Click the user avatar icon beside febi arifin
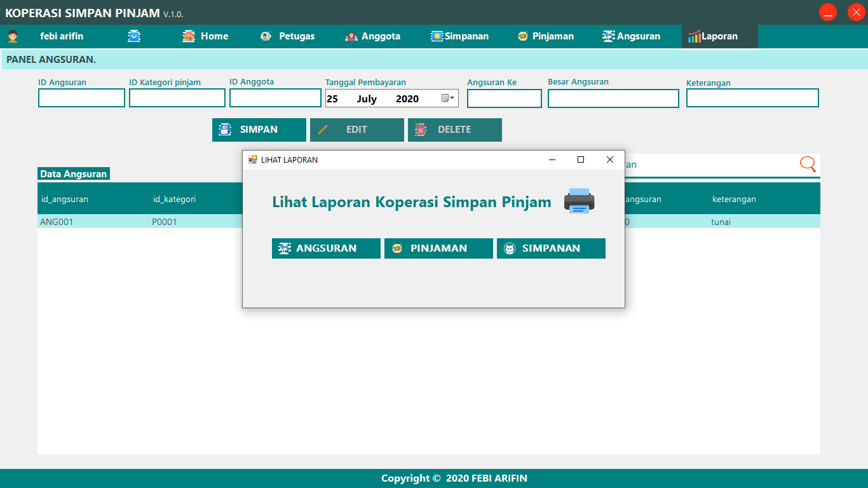This screenshot has width=868, height=488. tap(14, 36)
